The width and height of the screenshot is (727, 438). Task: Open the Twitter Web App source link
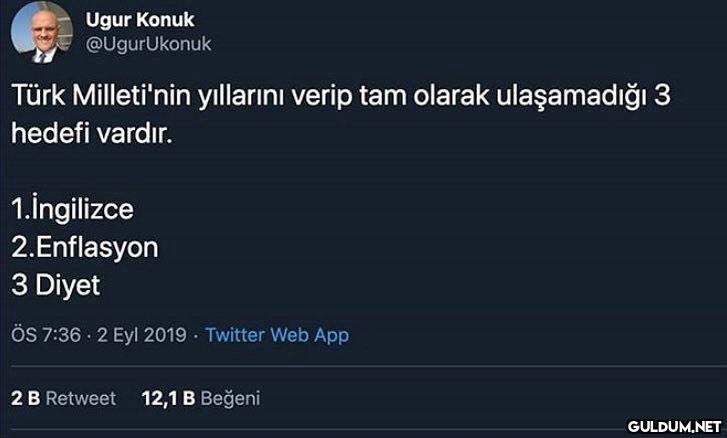(x=277, y=335)
